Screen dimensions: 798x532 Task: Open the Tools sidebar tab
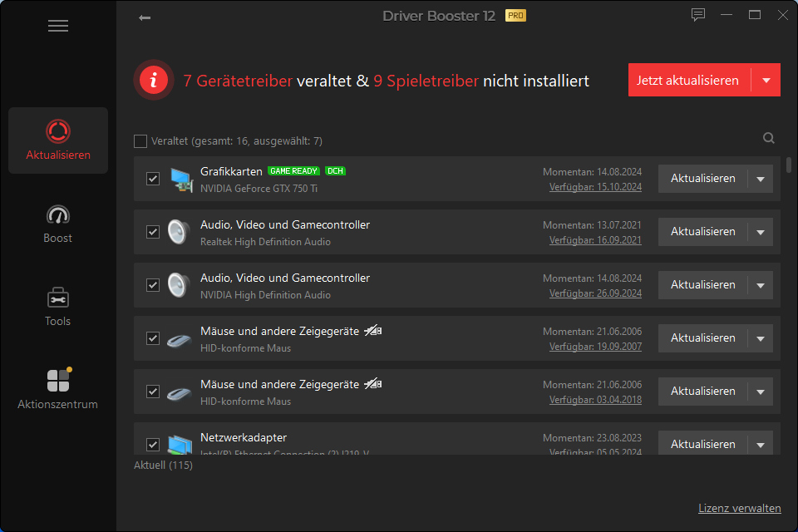58,307
